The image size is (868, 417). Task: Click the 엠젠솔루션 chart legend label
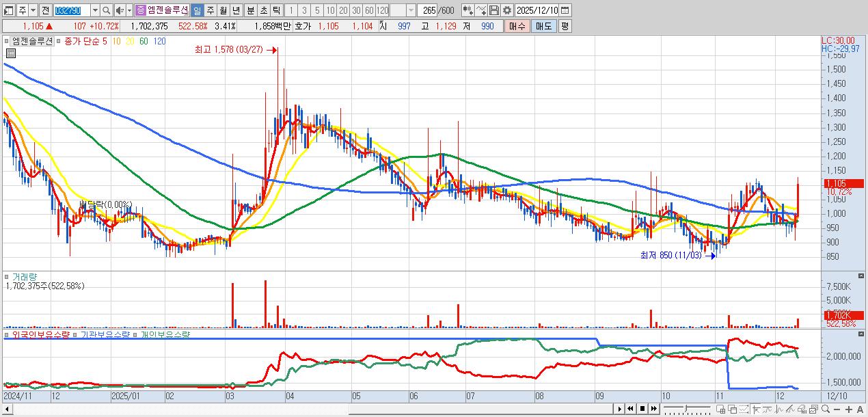point(32,41)
